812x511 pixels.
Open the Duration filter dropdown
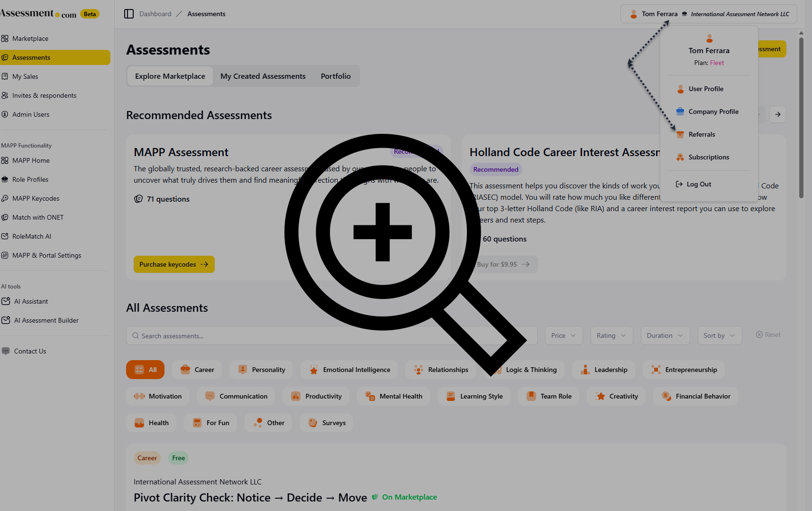665,335
